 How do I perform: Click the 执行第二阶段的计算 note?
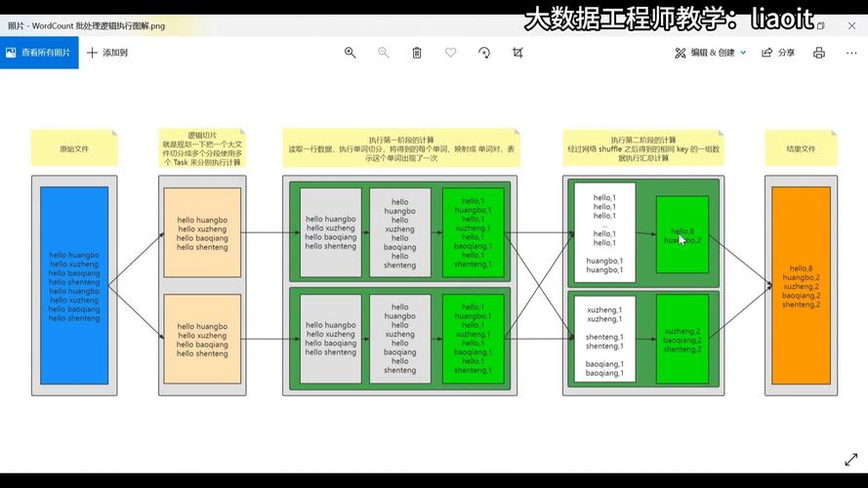click(x=643, y=148)
